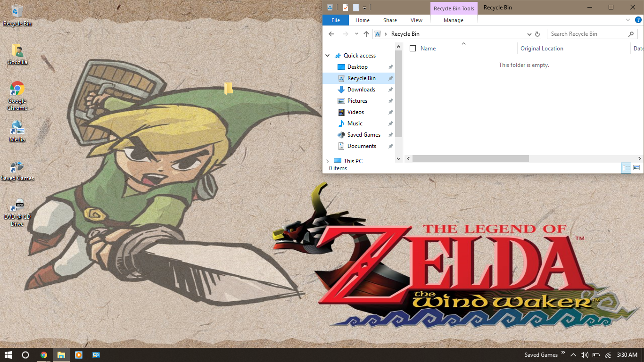
Task: Unpin Documents from Quick access
Action: click(x=390, y=146)
